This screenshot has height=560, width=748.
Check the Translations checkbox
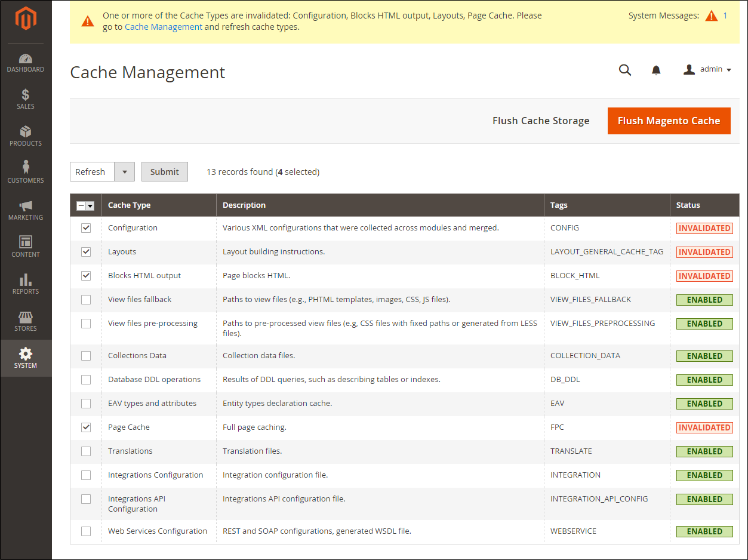coord(86,451)
